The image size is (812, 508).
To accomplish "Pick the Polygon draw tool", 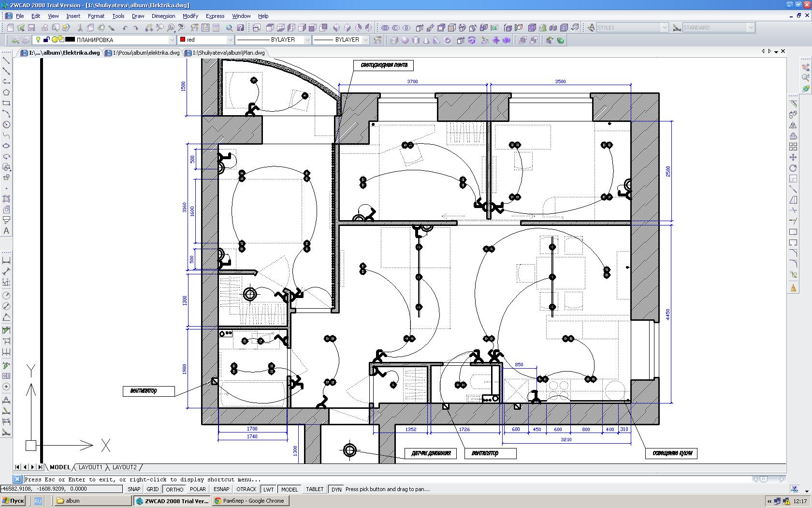I will (x=6, y=92).
